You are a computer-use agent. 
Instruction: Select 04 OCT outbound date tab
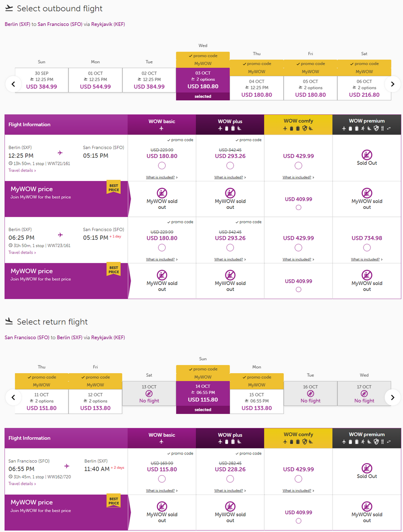257,88
